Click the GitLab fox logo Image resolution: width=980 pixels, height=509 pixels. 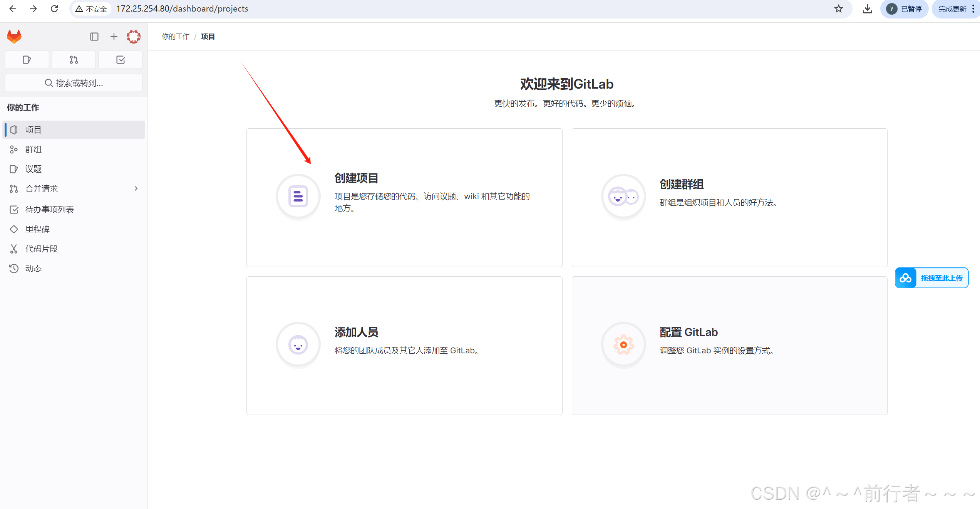click(x=14, y=37)
